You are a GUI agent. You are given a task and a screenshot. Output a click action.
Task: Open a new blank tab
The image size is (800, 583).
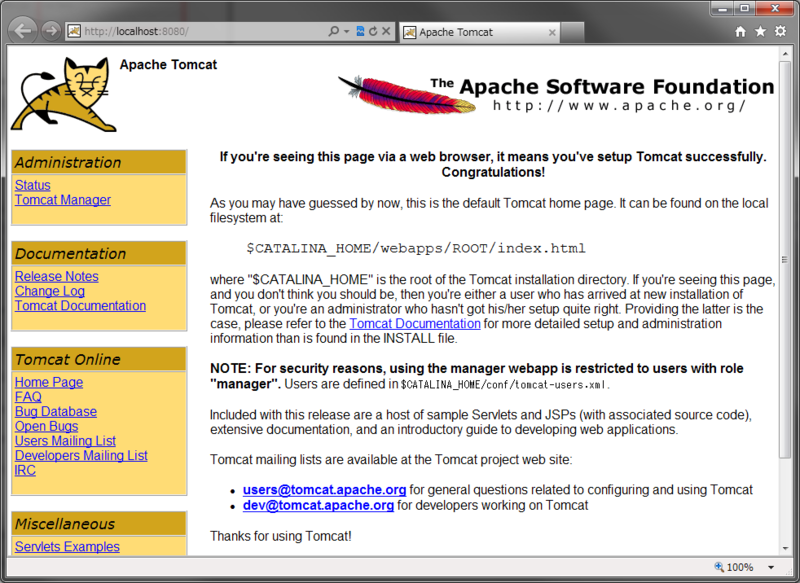572,33
